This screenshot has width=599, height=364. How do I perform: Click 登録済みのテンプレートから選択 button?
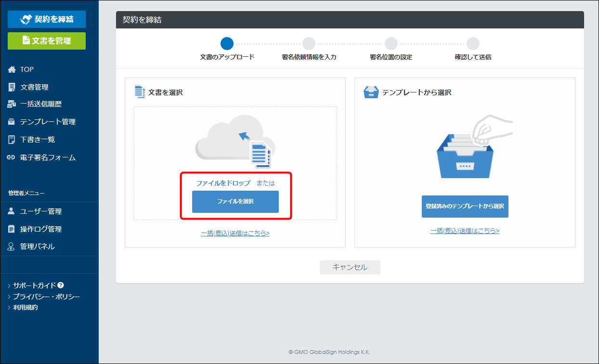[465, 207]
